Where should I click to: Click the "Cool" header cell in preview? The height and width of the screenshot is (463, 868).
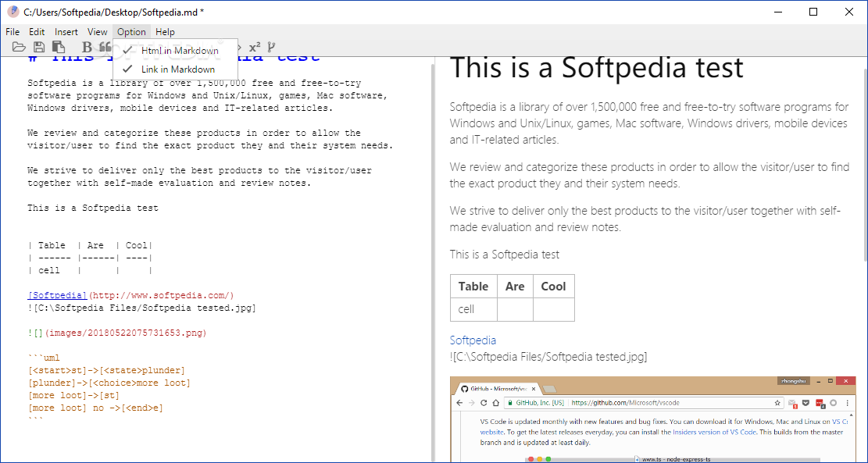[x=554, y=286]
